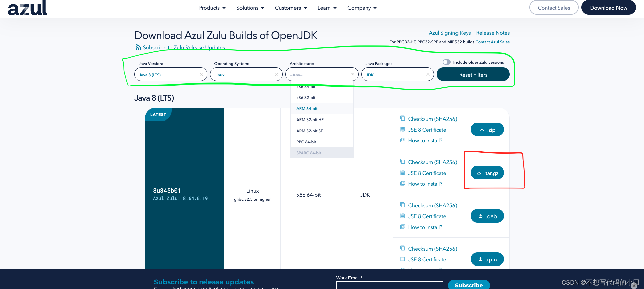Click the Subscribe button
644x289 pixels.
469,285
